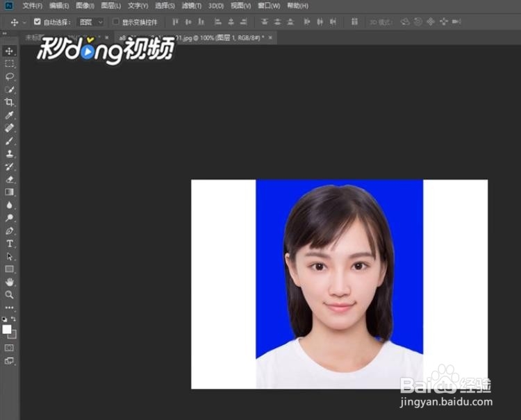The width and height of the screenshot is (521, 420).
Task: Open the 滤镜(T) menu
Action: [x=192, y=6]
